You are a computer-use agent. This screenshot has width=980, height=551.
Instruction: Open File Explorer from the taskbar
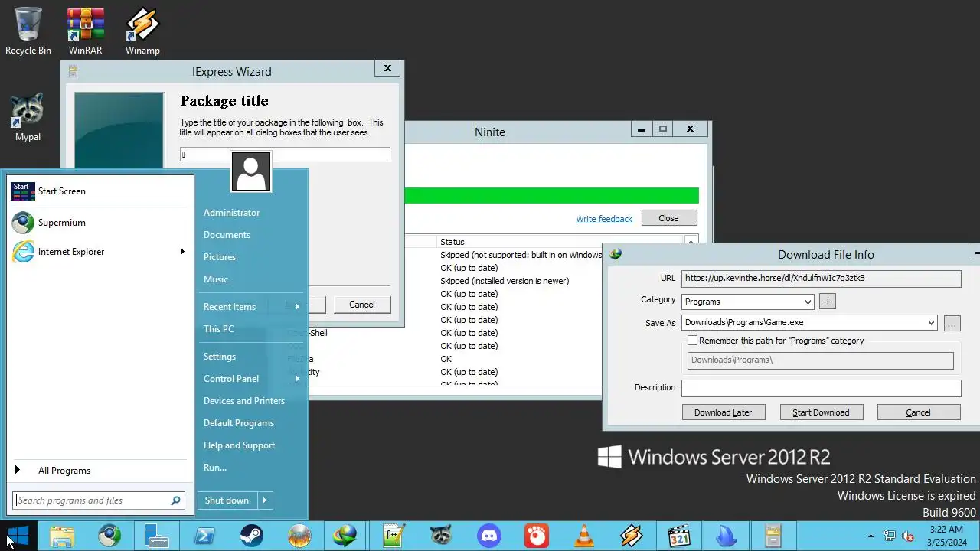[x=62, y=536]
